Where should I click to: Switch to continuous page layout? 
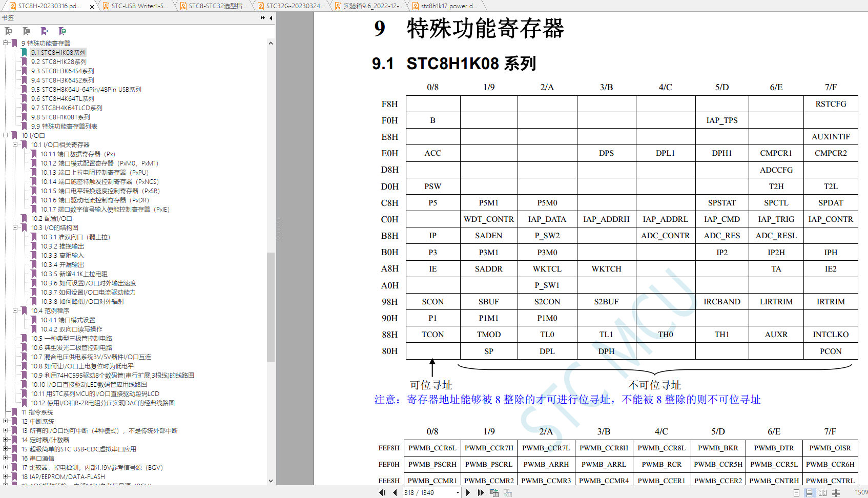tap(809, 492)
